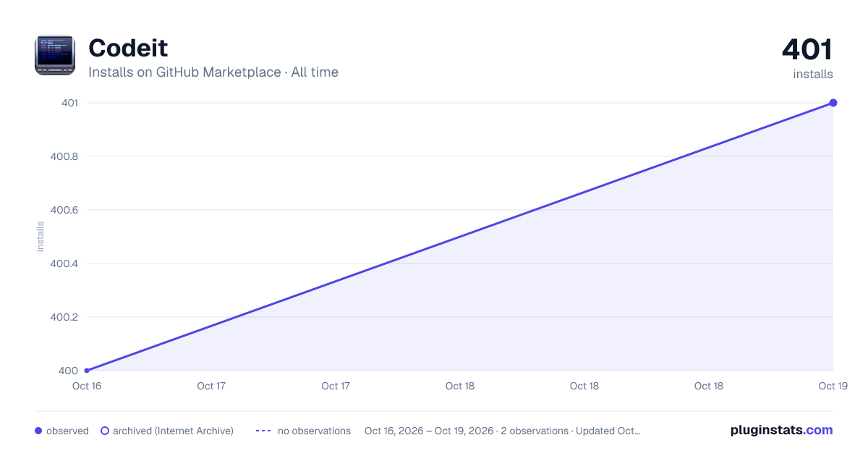The height and width of the screenshot is (456, 868).
Task: Click the 401 y-axis label
Action: pos(70,103)
